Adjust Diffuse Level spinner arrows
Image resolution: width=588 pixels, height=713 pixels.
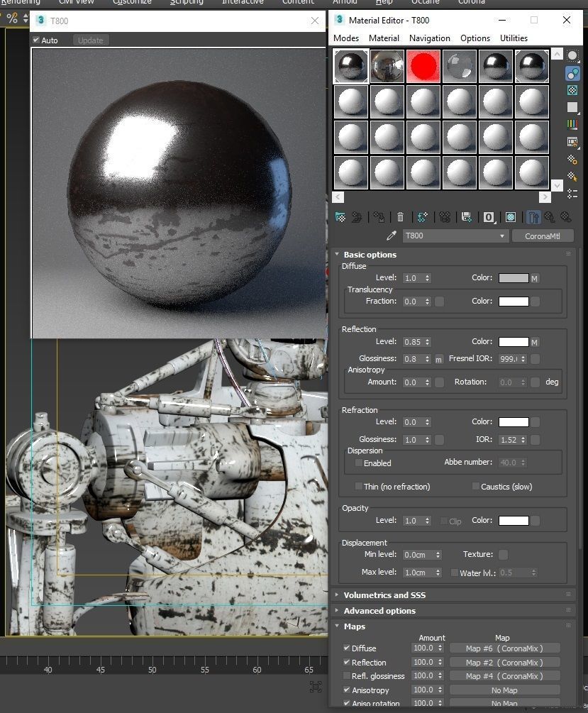point(427,278)
